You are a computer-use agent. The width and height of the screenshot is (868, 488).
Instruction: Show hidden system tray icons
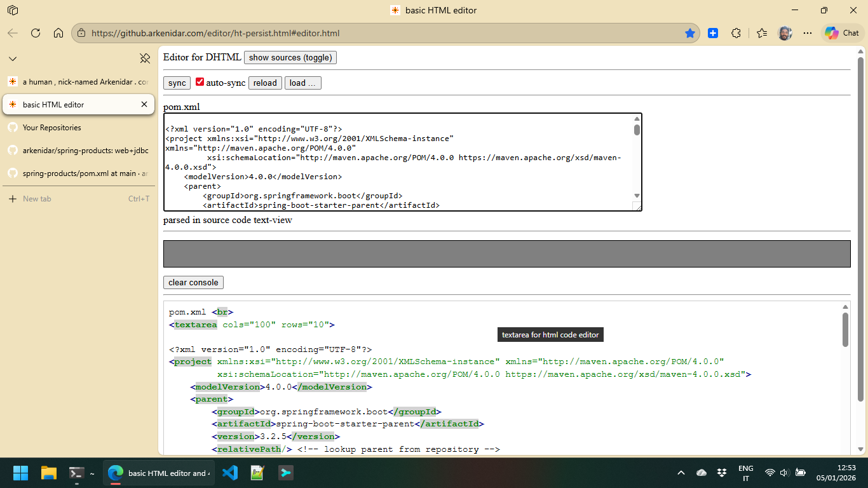[681, 473]
